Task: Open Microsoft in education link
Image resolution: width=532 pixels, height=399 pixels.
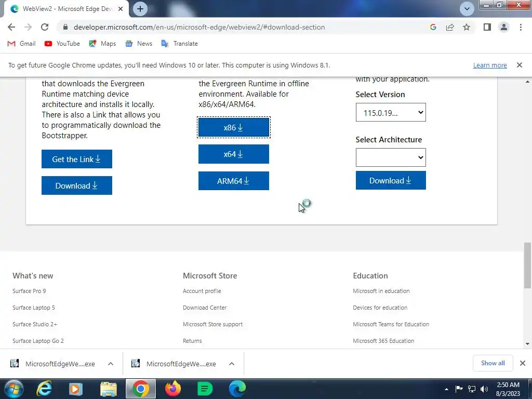Action: point(381,291)
